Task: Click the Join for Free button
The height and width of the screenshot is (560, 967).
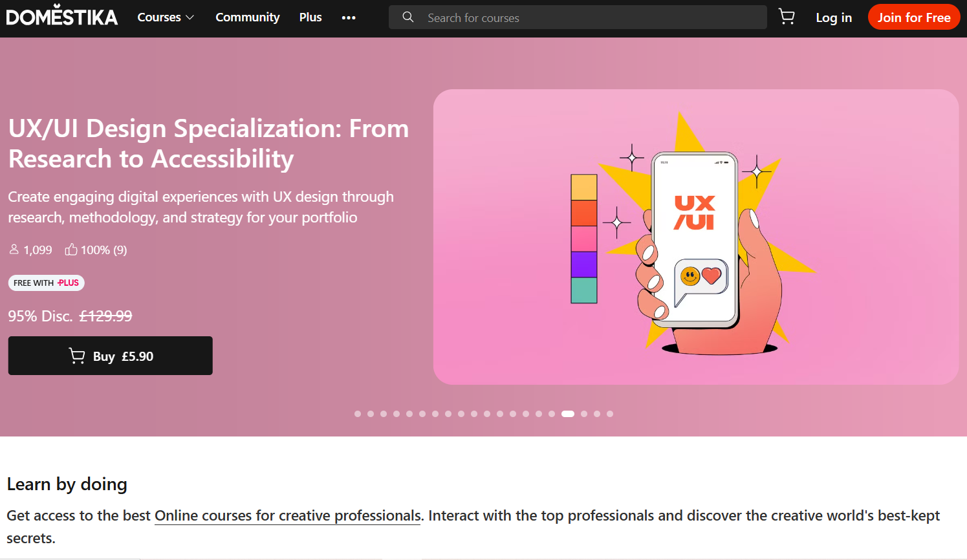Action: coord(913,17)
